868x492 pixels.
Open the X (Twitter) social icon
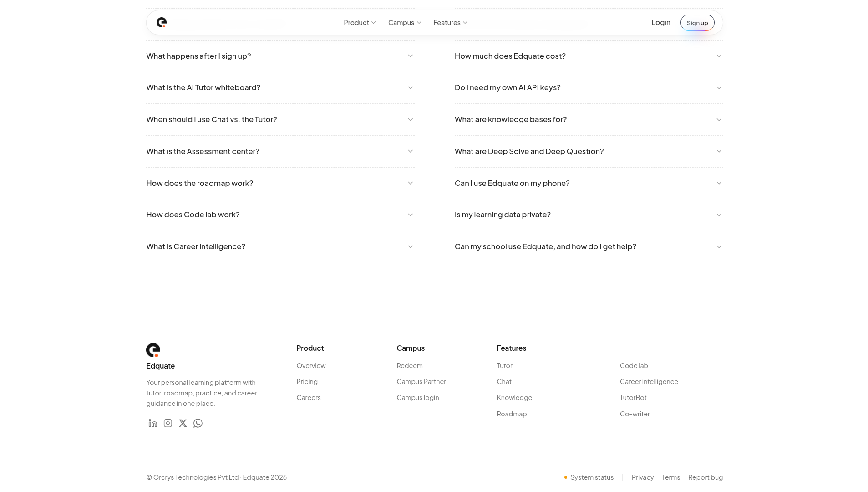(183, 423)
